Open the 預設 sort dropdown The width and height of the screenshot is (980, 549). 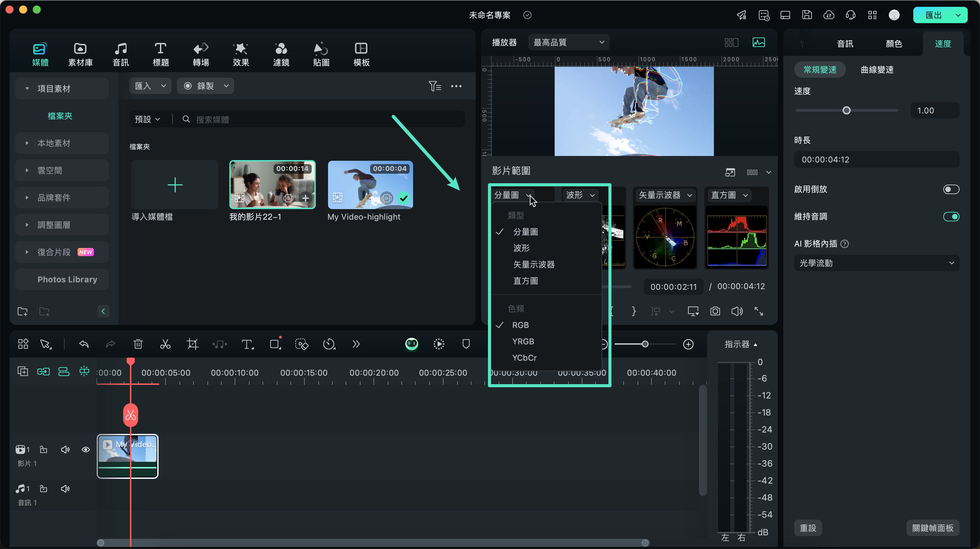(x=148, y=120)
